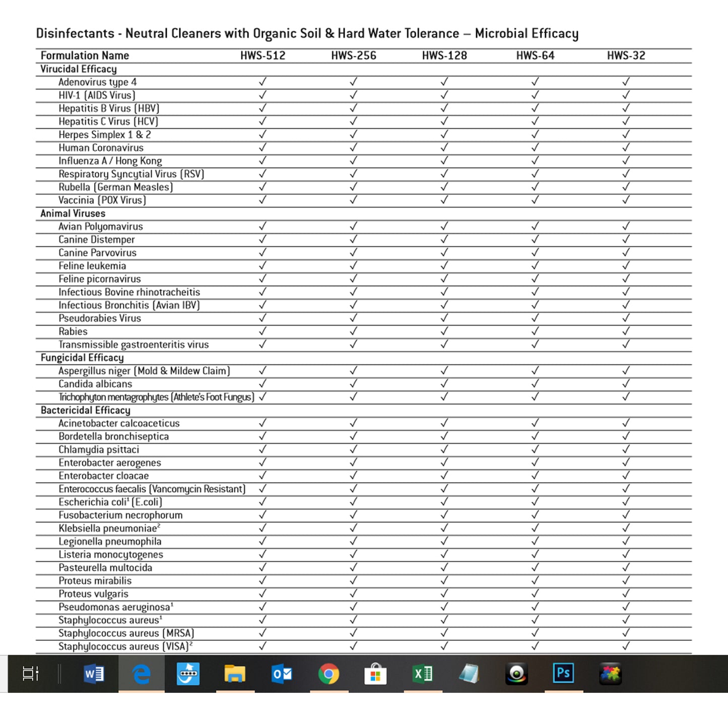This screenshot has width=728, height=728.
Task: Select 'Transmissible gastroenteritis virus' text
Action: 134,345
